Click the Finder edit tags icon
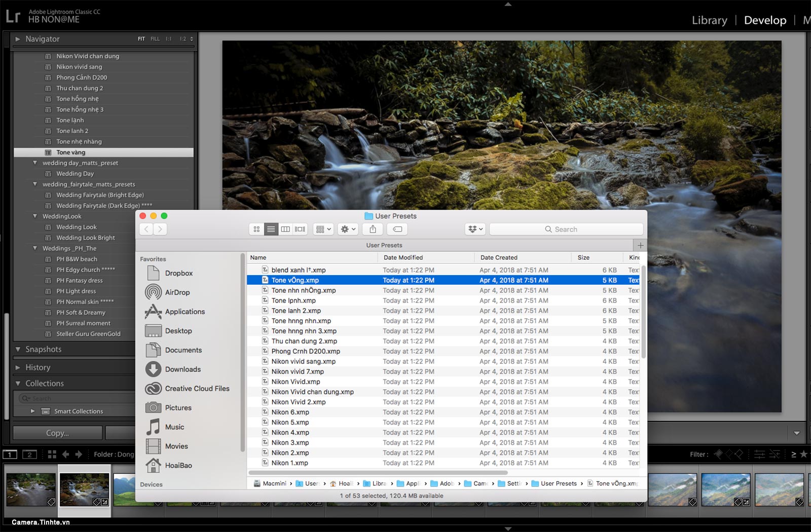 point(398,229)
